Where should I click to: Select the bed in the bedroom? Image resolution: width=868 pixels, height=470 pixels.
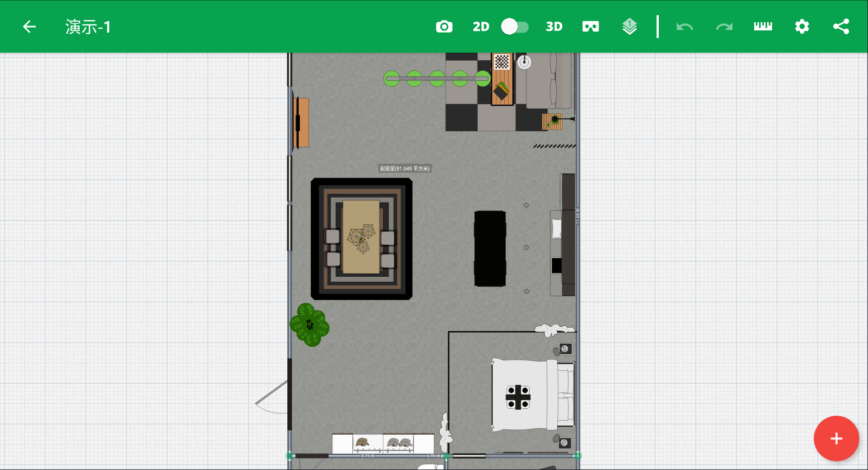[x=532, y=396]
